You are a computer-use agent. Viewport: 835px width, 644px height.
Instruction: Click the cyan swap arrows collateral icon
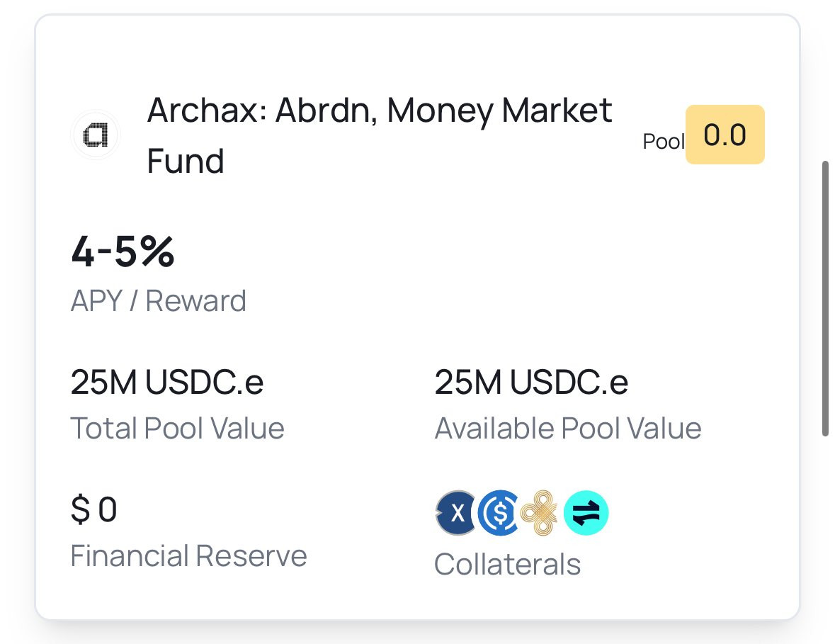tap(586, 513)
